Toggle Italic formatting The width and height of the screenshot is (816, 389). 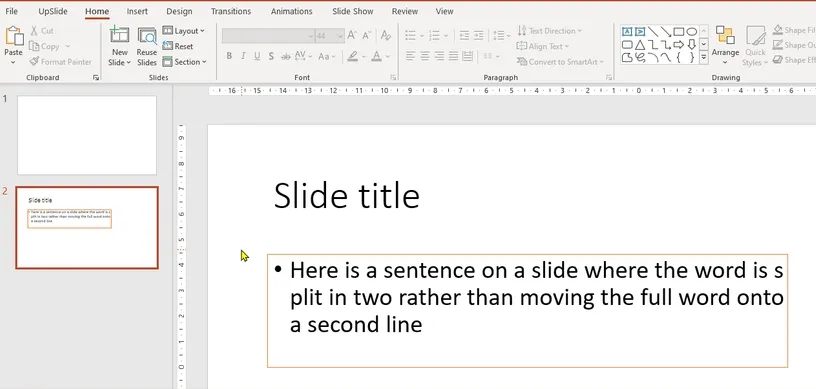[x=243, y=56]
